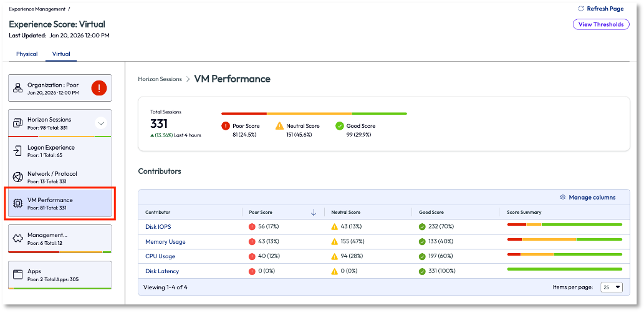The height and width of the screenshot is (313, 644).
Task: Click the Organization hierarchy icon
Action: (x=17, y=88)
